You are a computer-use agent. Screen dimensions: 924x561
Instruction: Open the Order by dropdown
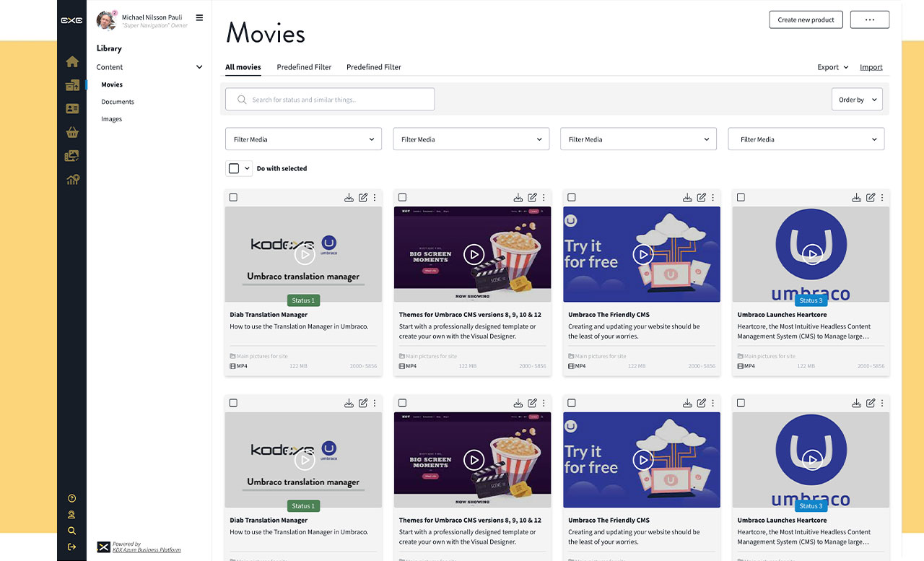pyautogui.click(x=857, y=100)
